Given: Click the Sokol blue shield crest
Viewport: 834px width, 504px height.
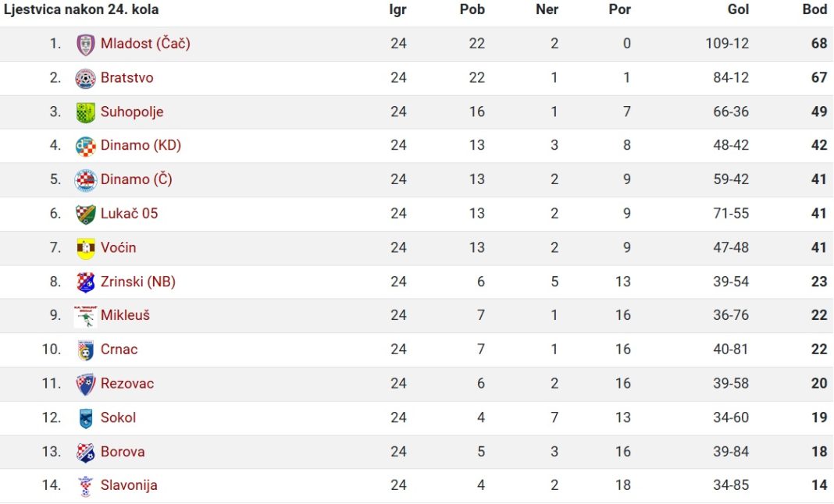Looking at the screenshot, I should click(86, 418).
